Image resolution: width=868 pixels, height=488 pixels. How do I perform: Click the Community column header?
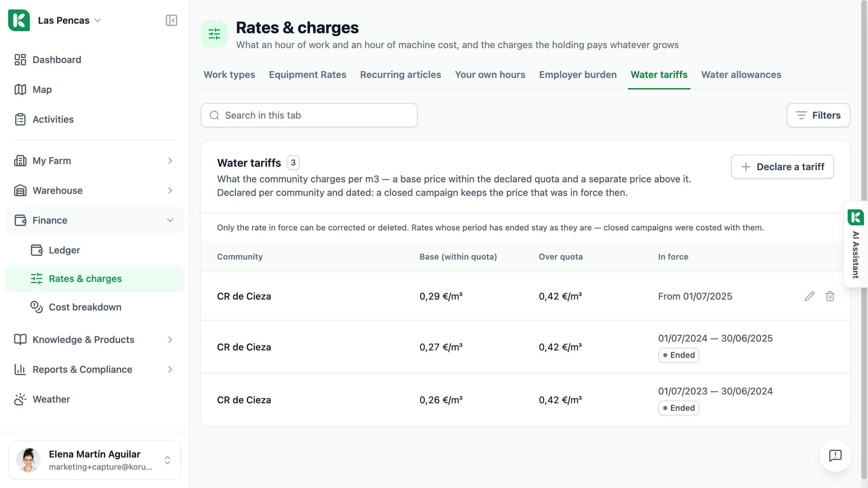coord(240,257)
